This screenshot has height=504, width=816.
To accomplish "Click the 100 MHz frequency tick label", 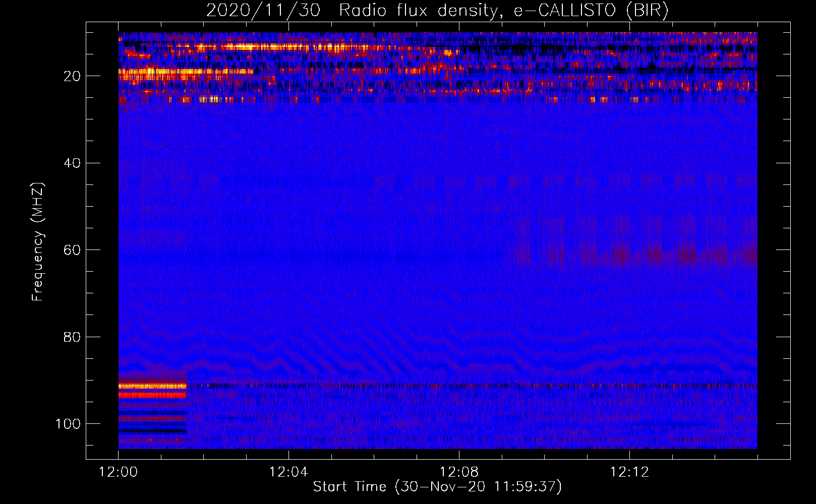I will tap(68, 424).
